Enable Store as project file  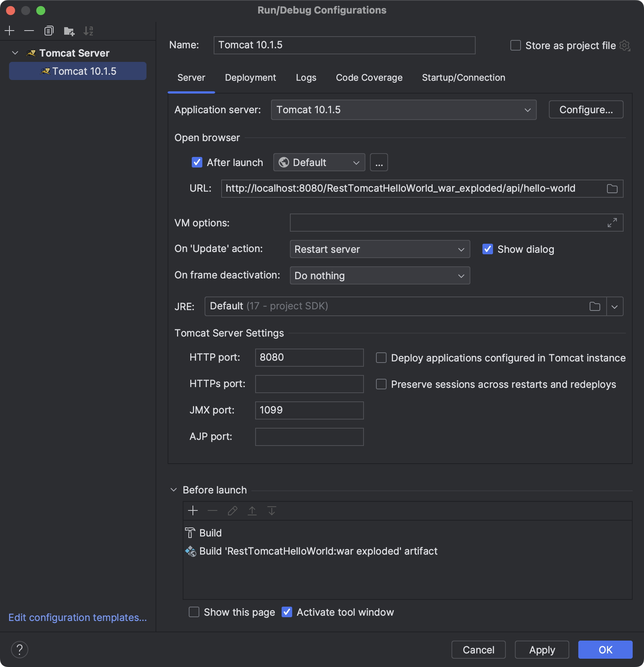[x=516, y=46]
